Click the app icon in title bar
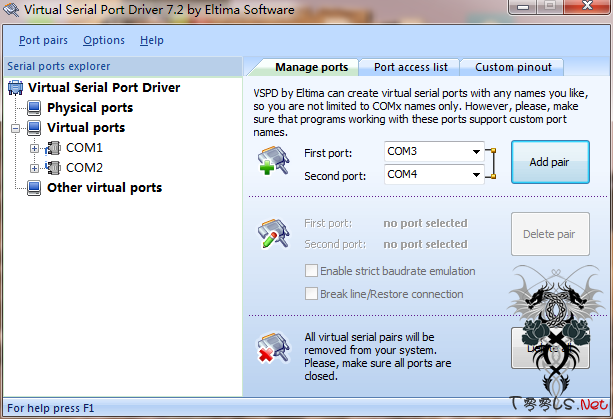 (x=11, y=9)
